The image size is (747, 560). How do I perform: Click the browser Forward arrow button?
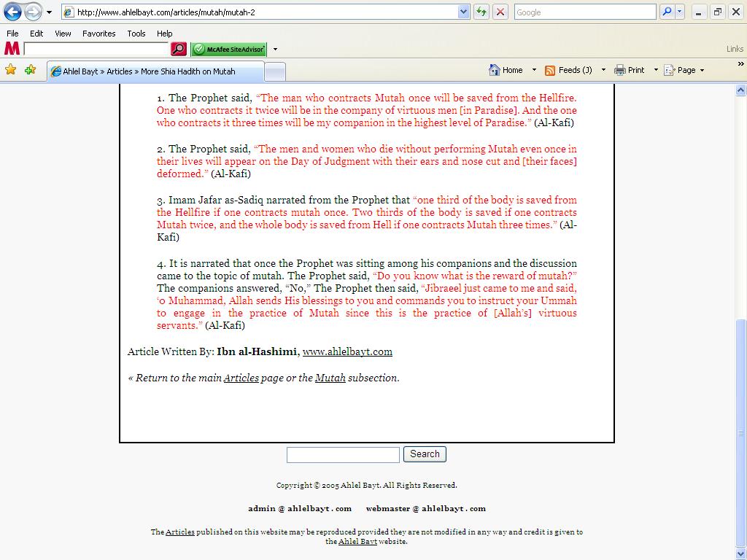[33, 12]
